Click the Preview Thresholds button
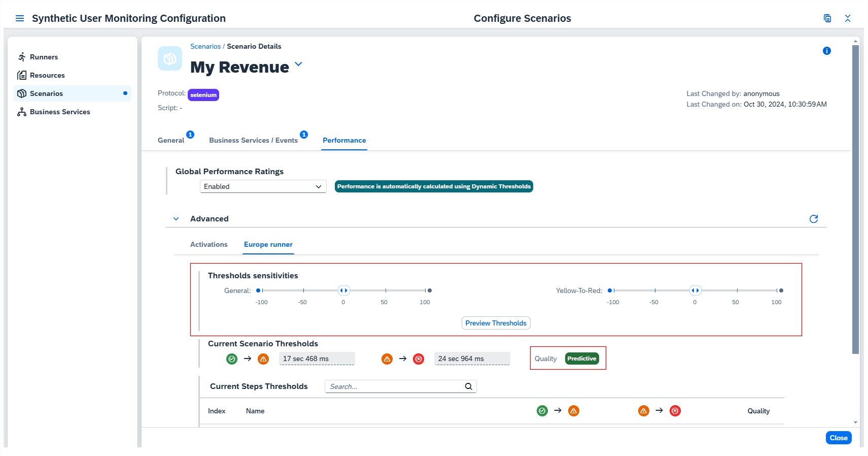868x456 pixels. (496, 323)
